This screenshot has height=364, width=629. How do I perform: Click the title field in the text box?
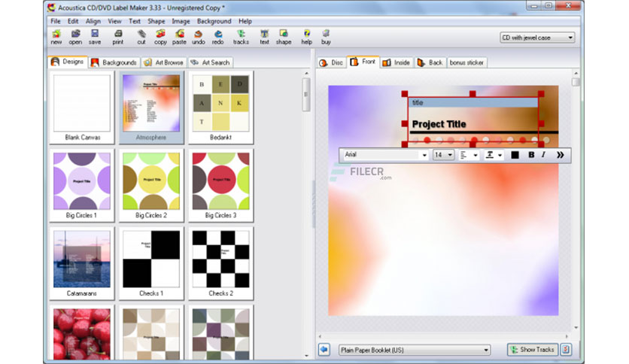coord(473,102)
